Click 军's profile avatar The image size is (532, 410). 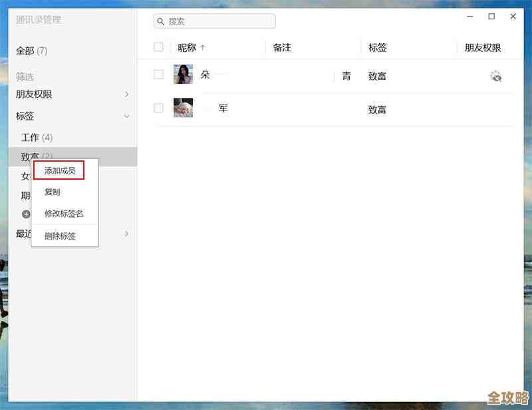tap(183, 108)
